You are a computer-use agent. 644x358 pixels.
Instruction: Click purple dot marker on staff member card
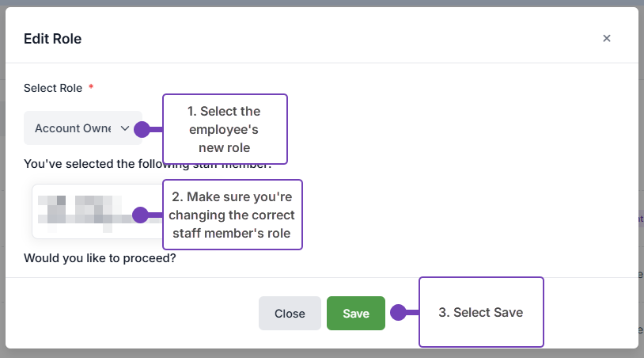coord(140,215)
